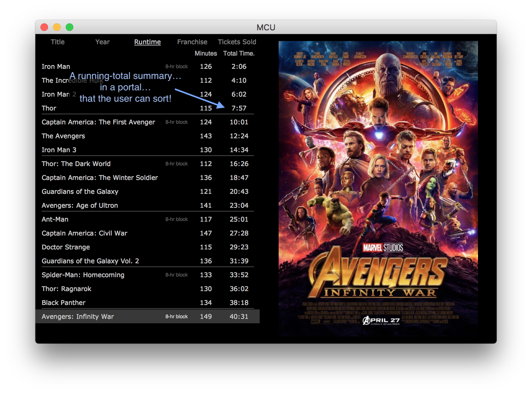
Task: Click the underlined Runtime sort header
Action: click(147, 42)
